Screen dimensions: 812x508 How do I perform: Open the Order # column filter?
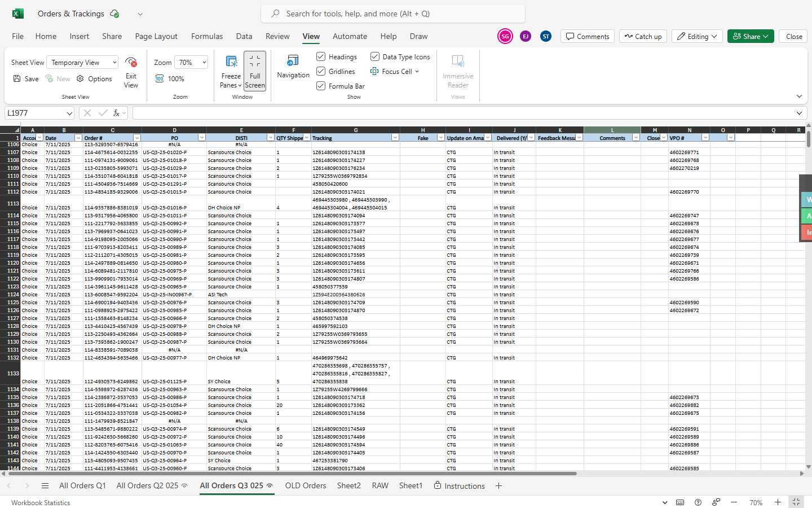pos(136,138)
